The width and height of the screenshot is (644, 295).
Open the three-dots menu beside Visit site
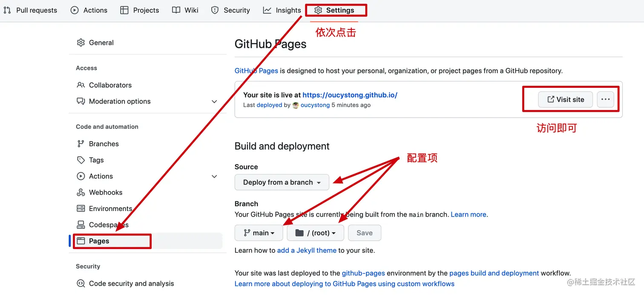[x=606, y=100]
